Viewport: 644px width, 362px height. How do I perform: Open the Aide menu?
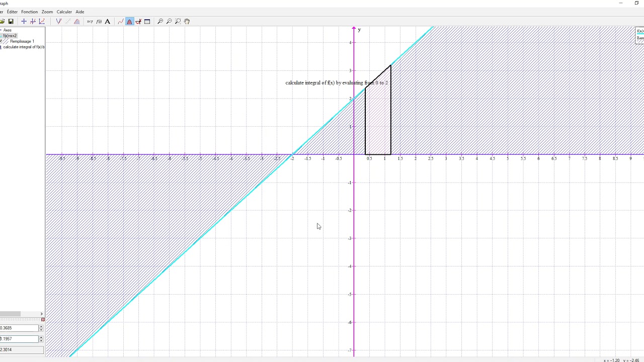click(x=80, y=12)
